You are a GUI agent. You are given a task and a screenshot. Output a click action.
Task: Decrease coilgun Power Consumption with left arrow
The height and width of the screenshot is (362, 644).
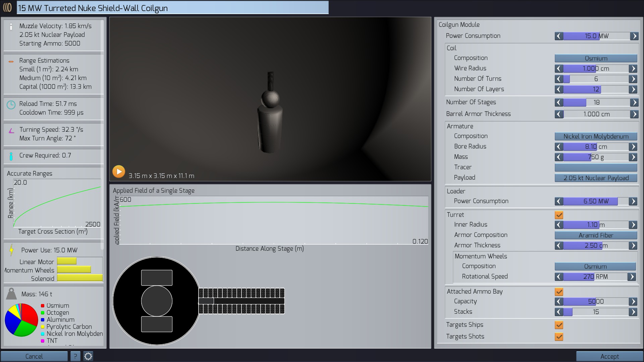559,36
